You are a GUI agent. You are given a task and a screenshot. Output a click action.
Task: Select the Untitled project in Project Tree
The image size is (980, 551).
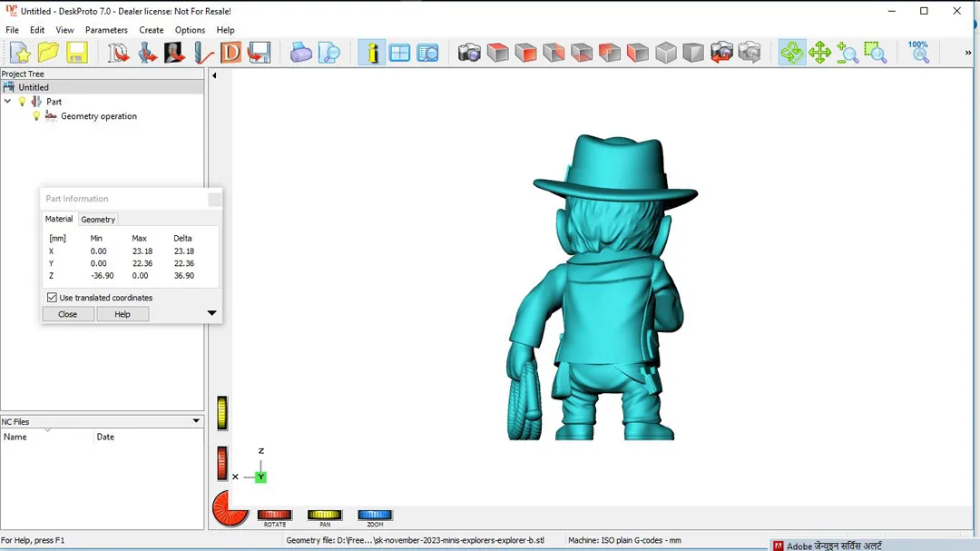(x=34, y=87)
